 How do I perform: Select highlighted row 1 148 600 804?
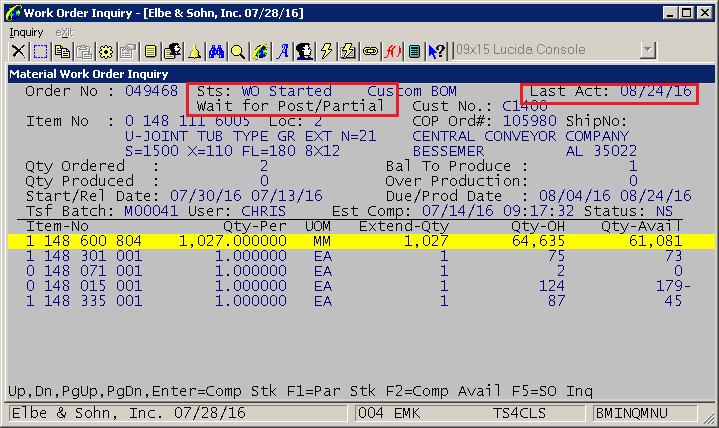(x=361, y=241)
